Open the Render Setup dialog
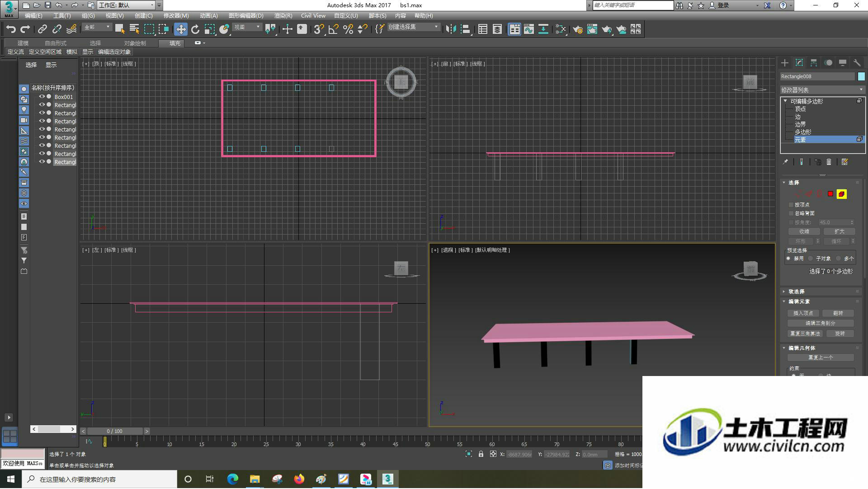 tap(578, 29)
